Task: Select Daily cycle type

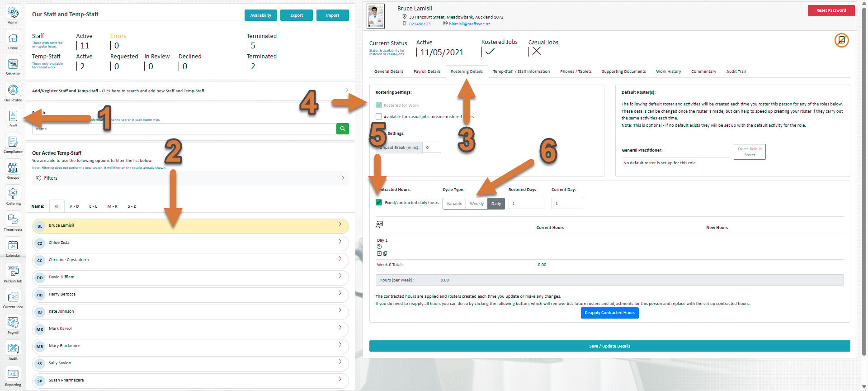Action: (496, 204)
